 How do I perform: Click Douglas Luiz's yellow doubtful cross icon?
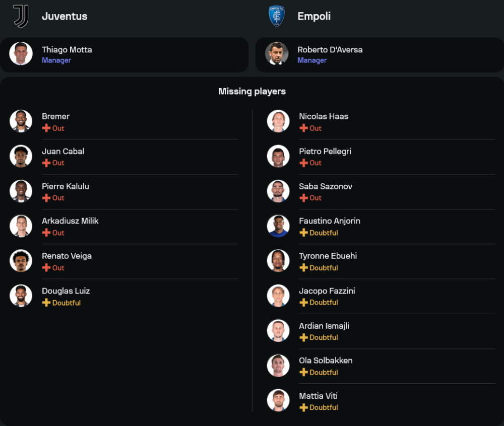tap(46, 303)
